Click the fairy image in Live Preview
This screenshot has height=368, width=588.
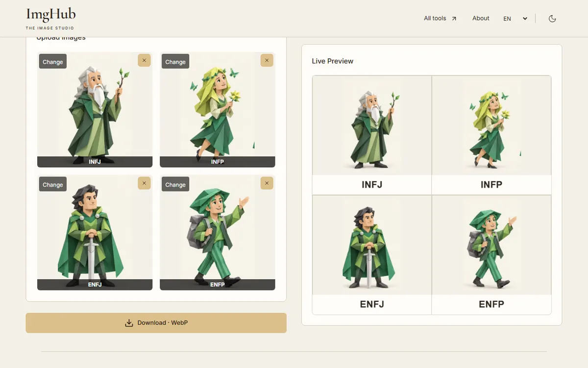[491, 126]
